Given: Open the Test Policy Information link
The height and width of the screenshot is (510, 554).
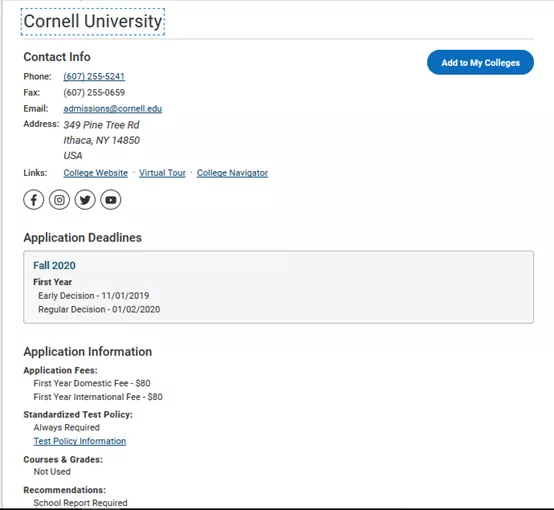Looking at the screenshot, I should point(80,441).
